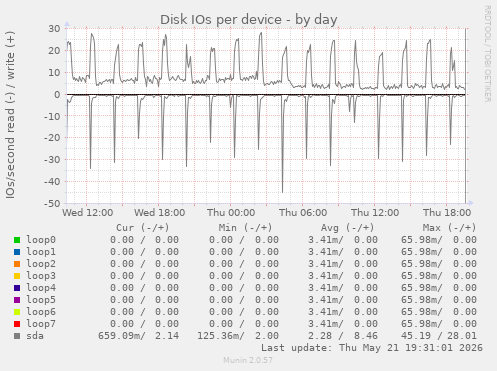Click the 0 y-axis tick label

click(57, 94)
